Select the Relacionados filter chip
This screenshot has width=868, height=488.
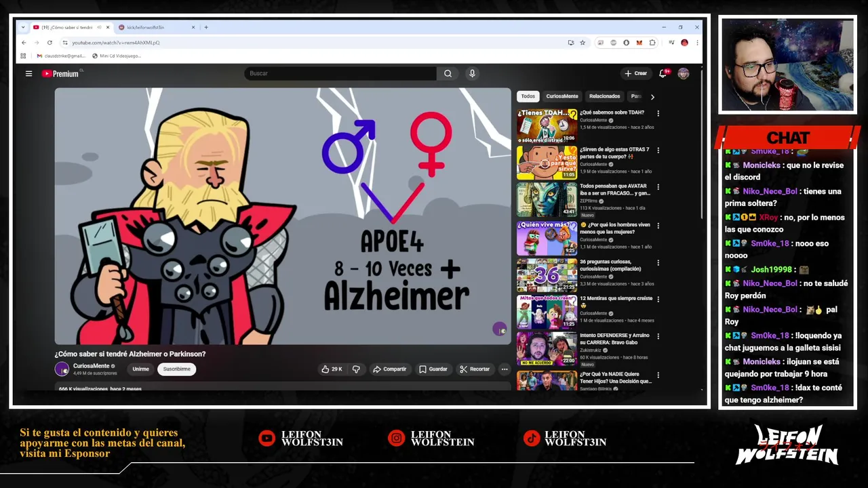604,96
